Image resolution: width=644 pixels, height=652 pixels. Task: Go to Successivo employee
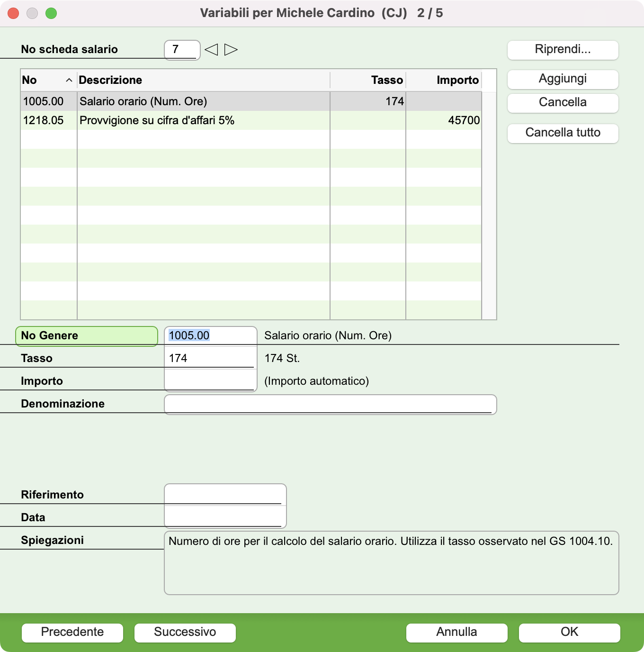185,633
